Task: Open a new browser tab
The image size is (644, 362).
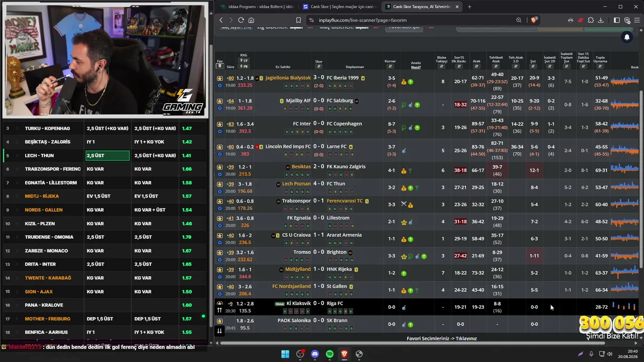Action: (469, 7)
